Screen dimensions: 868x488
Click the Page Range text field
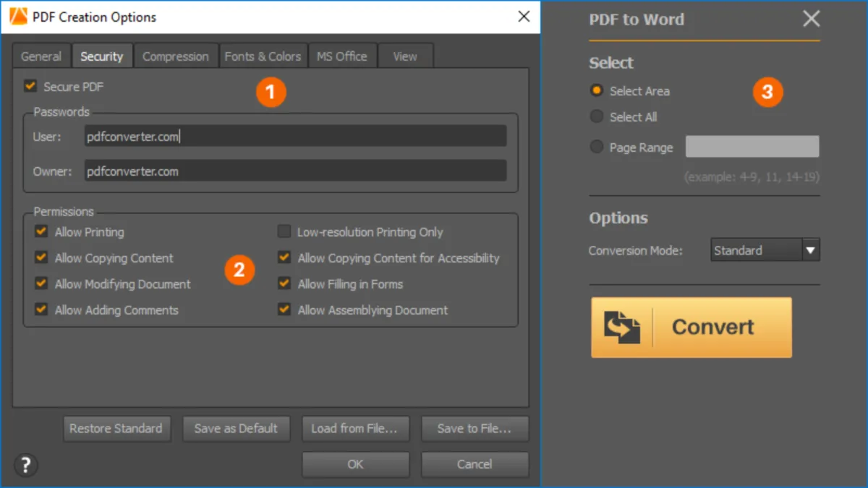[x=752, y=147]
